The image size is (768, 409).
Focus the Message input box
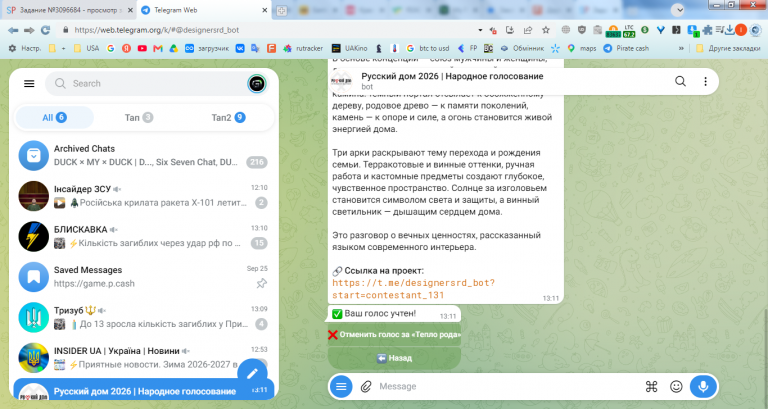click(507, 386)
